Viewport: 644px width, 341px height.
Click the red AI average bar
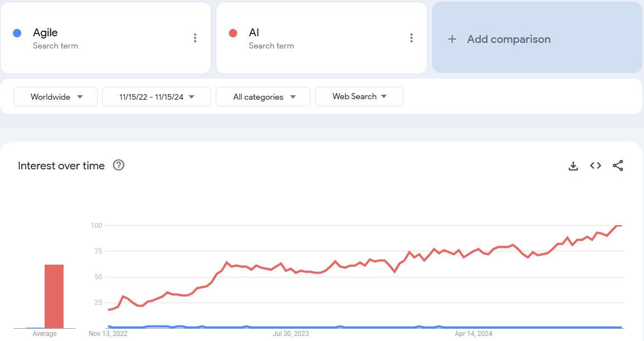(x=54, y=296)
